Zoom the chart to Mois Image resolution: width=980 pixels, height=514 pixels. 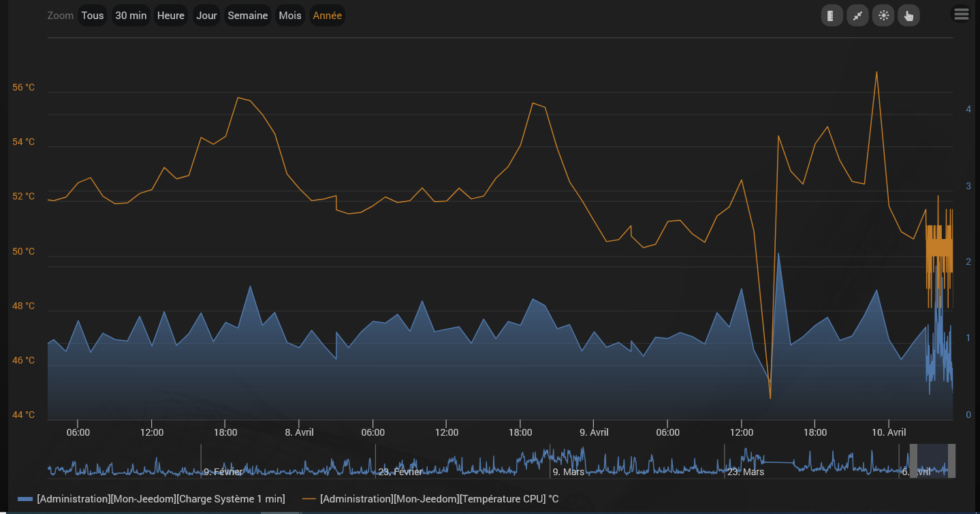click(289, 16)
